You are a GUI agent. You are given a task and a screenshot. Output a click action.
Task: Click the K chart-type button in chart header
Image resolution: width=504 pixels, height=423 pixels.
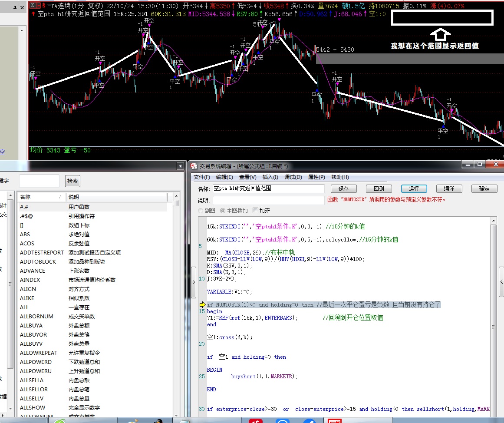tap(33, 6)
